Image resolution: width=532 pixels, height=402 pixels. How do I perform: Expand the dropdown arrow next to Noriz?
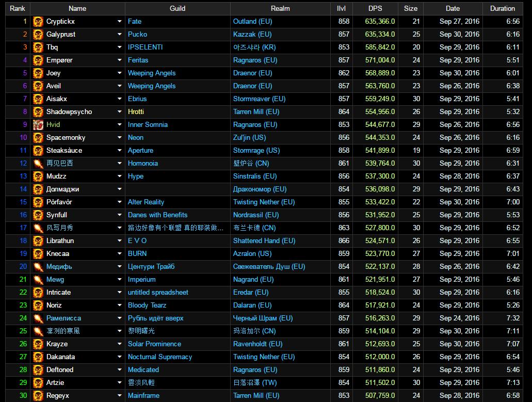click(119, 305)
